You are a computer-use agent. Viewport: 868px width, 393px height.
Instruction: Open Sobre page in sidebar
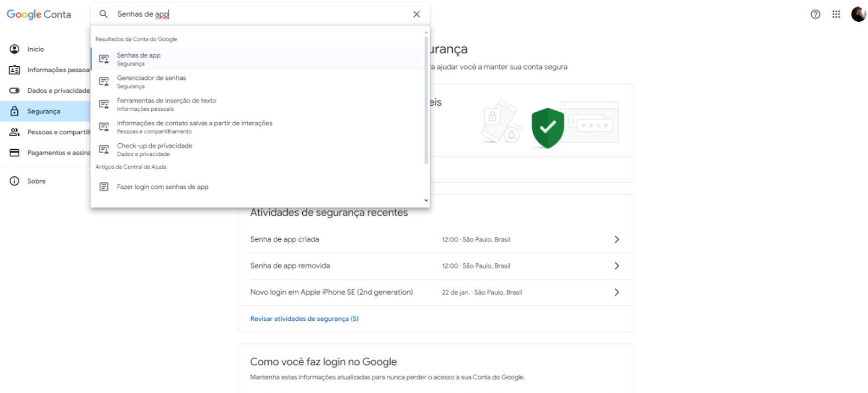pyautogui.click(x=36, y=181)
